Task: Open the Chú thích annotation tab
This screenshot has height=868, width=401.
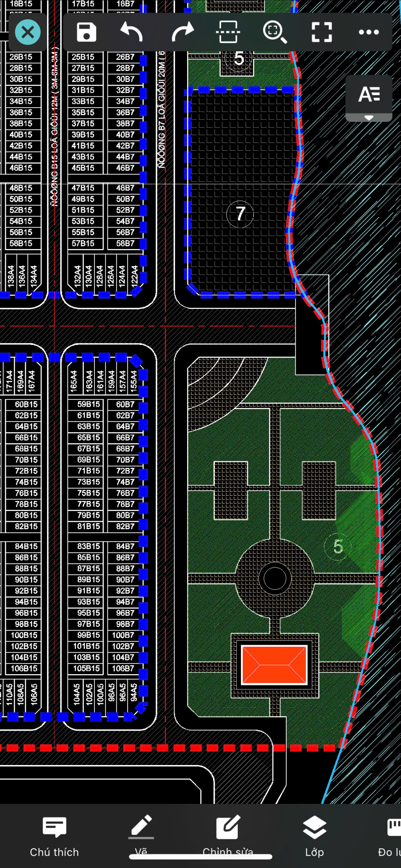Action: [x=54, y=836]
